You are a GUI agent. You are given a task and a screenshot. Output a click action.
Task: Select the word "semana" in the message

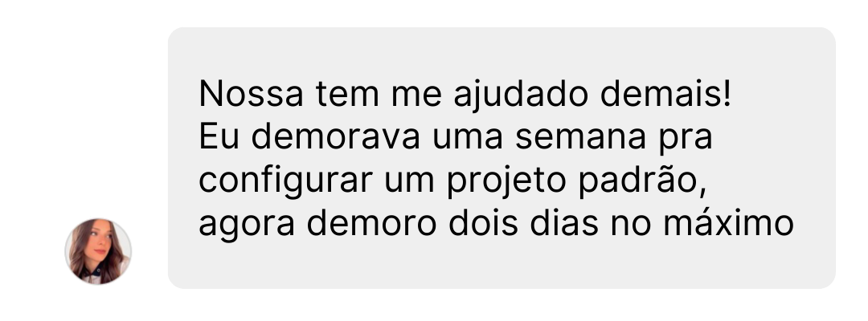coord(580,139)
